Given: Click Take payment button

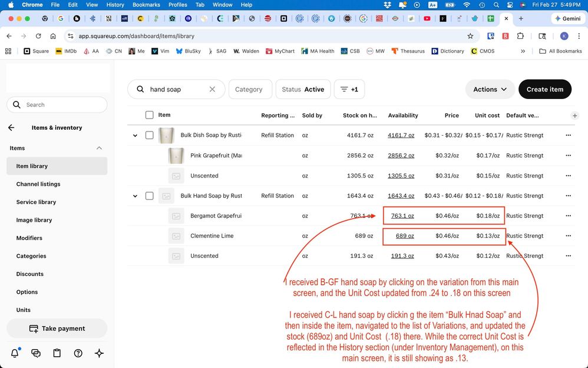Looking at the screenshot, I should click(57, 328).
